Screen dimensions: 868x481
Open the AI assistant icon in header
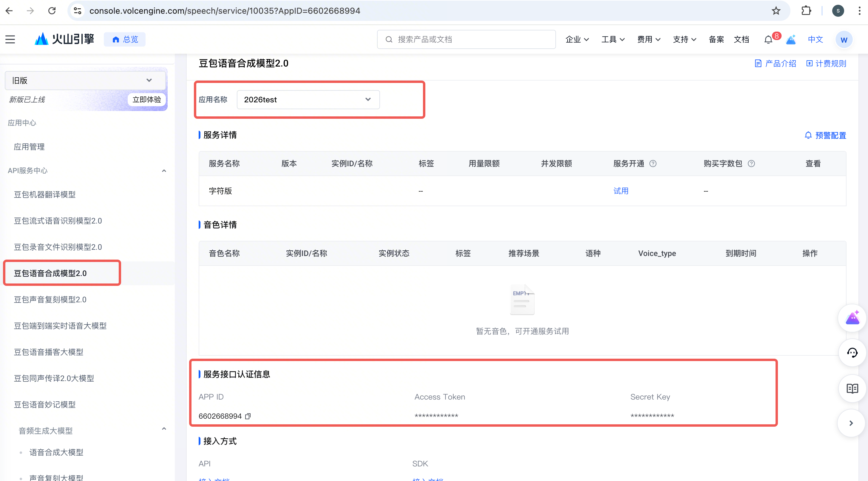(x=791, y=39)
